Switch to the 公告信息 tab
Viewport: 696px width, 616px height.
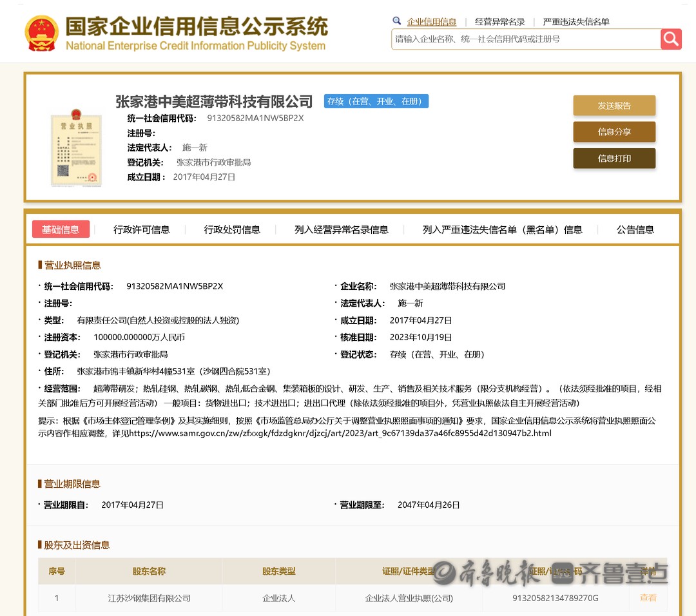tap(635, 230)
